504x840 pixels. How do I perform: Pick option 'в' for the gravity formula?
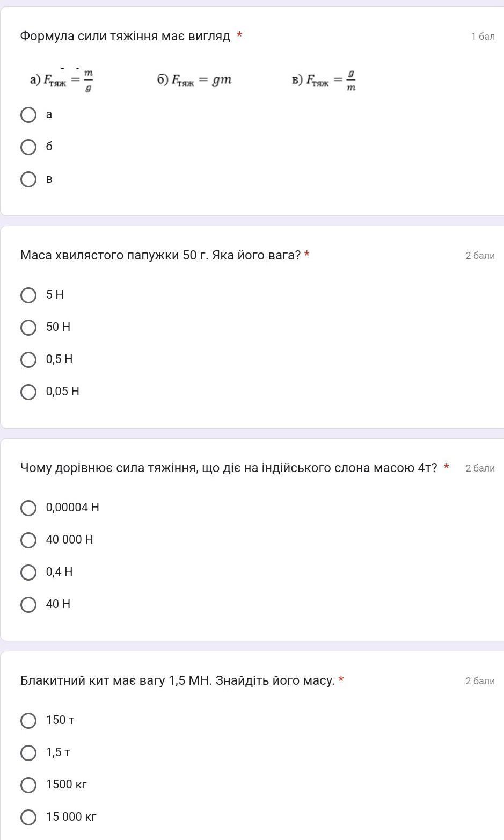28,179
